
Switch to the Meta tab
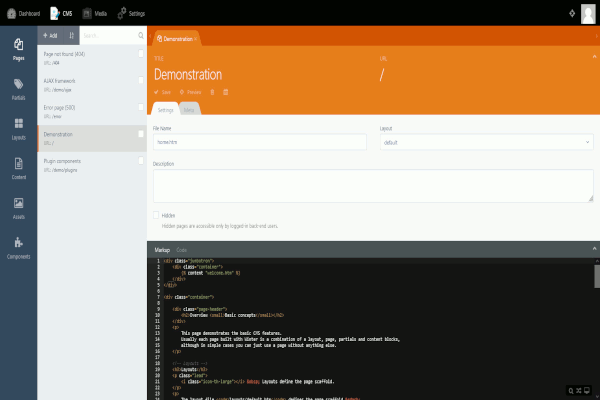(x=188, y=108)
